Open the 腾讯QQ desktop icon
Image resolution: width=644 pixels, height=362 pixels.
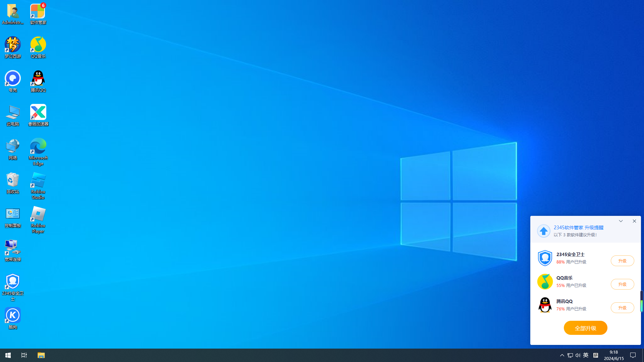(x=38, y=81)
